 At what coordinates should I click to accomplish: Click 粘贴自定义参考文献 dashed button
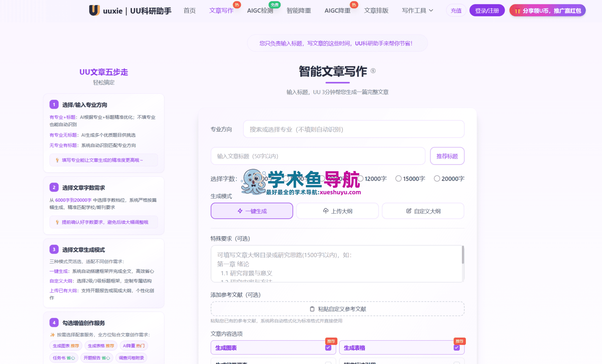(338, 309)
